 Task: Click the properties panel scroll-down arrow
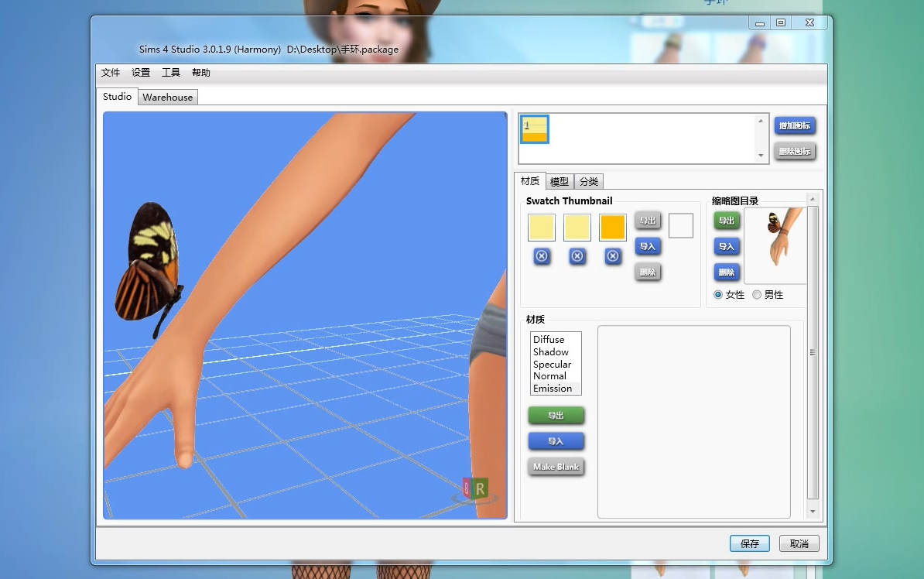(x=813, y=512)
